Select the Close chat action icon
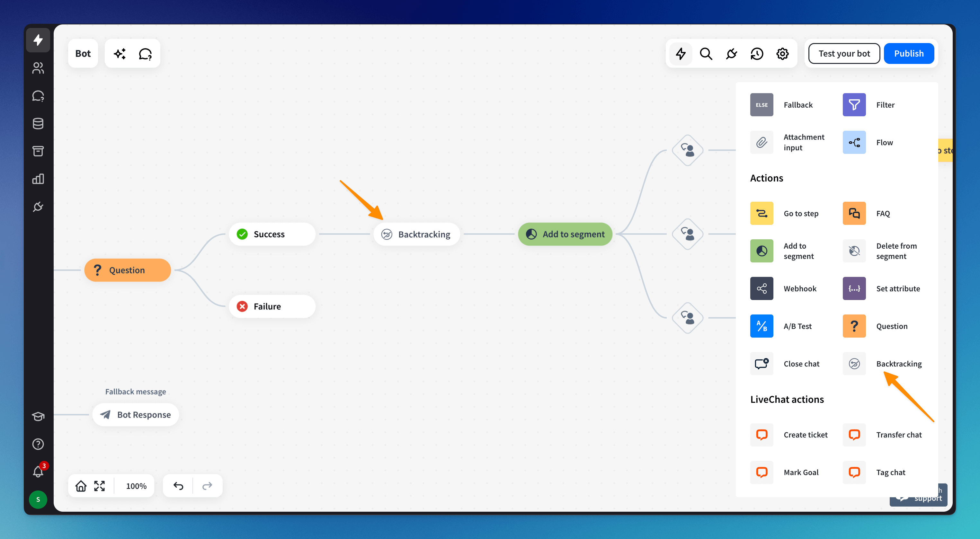The image size is (980, 539). click(x=761, y=364)
